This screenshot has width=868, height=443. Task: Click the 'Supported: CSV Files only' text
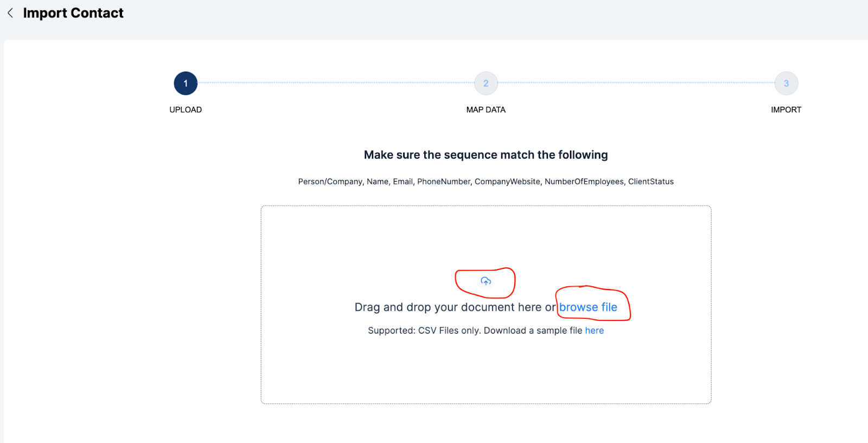click(x=423, y=331)
